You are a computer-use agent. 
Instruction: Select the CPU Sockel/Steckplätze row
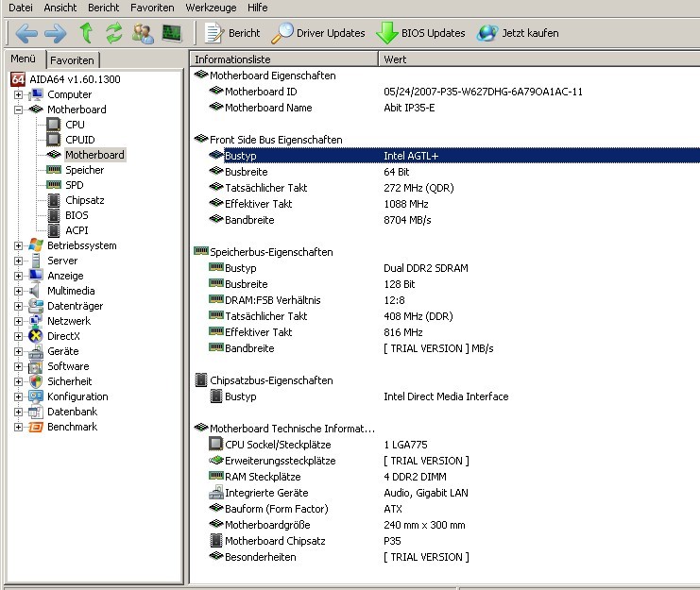click(445, 445)
